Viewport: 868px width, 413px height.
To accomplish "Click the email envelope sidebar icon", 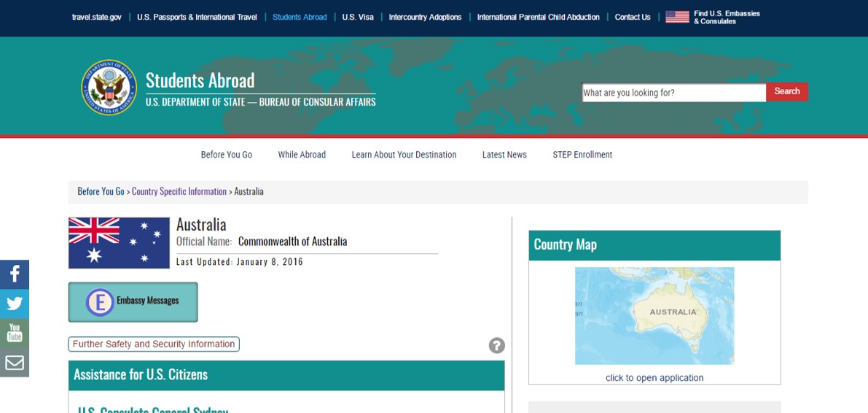I will (x=15, y=363).
